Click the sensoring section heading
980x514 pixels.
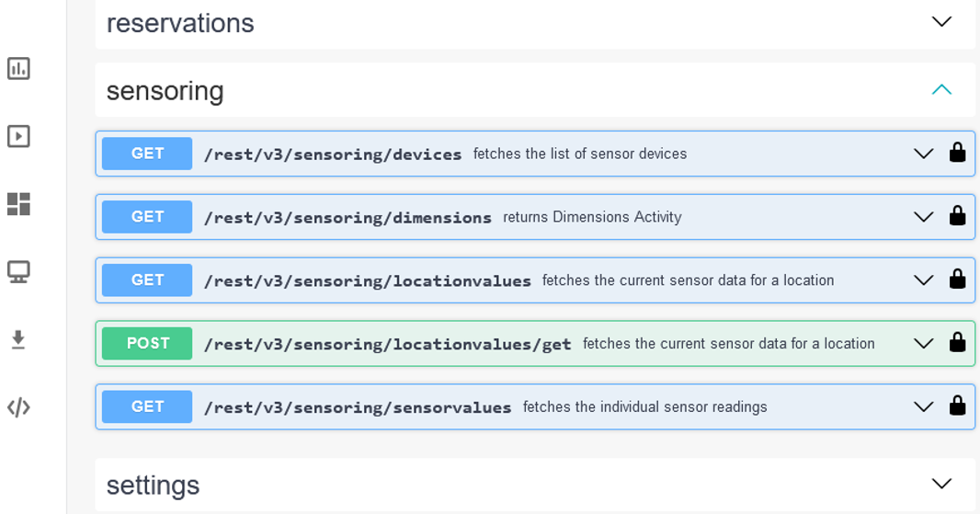[165, 91]
